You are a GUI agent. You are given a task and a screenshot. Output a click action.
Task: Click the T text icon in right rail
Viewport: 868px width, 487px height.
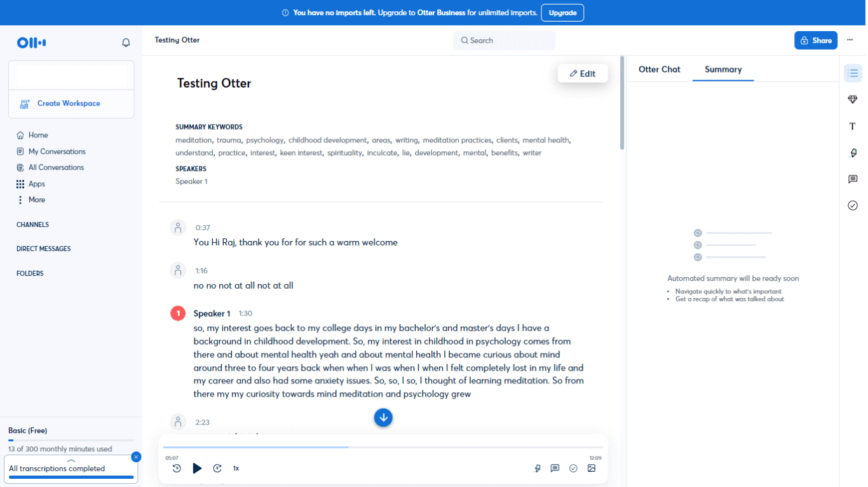(x=853, y=127)
